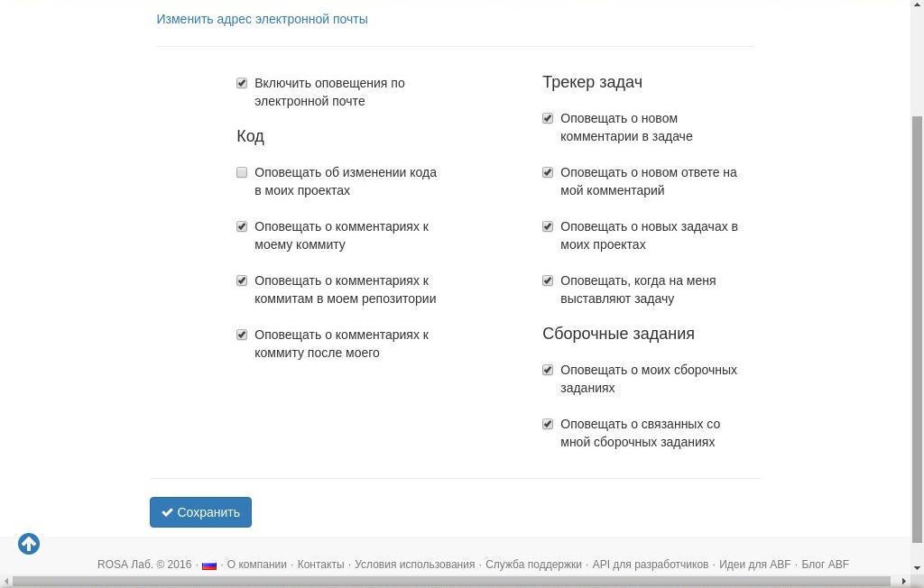
Task: Open API для разработчиков link
Action: coord(650,565)
